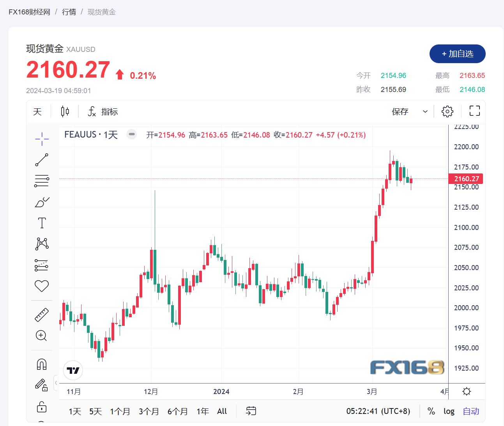The image size is (504, 426).
Task: Select the 3个月 time range tab
Action: [149, 411]
